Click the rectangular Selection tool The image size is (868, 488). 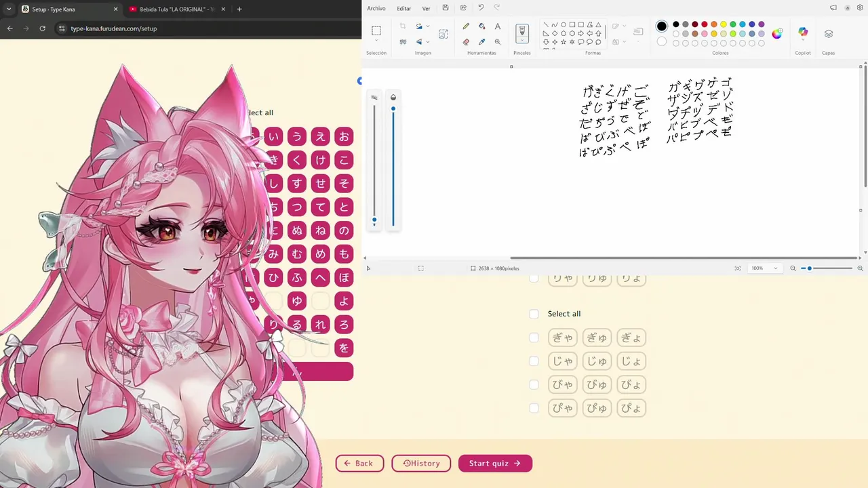point(376,30)
